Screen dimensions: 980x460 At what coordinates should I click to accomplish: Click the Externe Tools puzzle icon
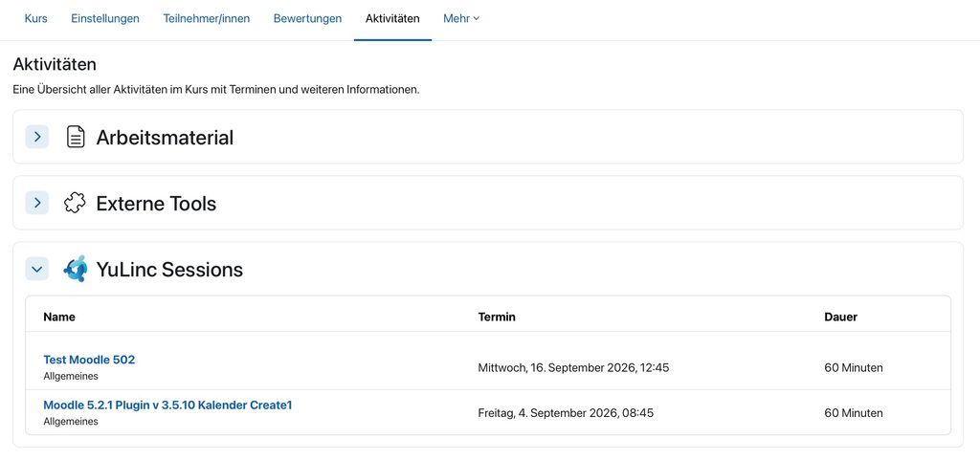pyautogui.click(x=75, y=203)
